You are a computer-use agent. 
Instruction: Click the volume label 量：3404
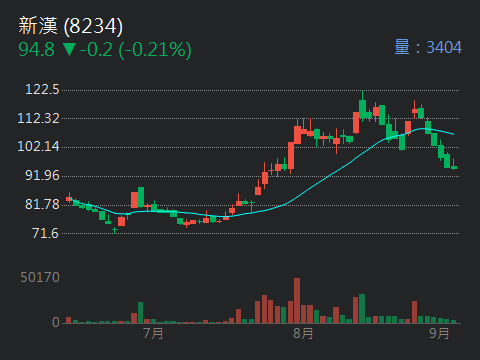(x=428, y=47)
